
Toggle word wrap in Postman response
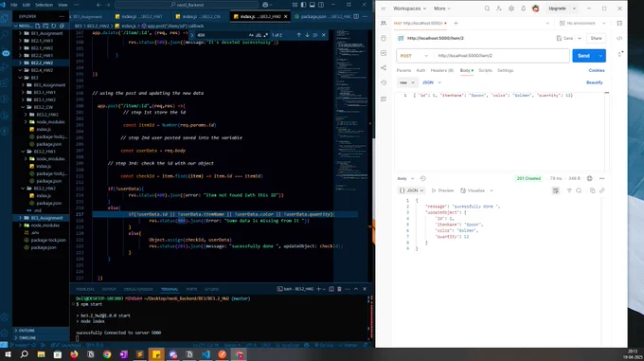click(556, 190)
